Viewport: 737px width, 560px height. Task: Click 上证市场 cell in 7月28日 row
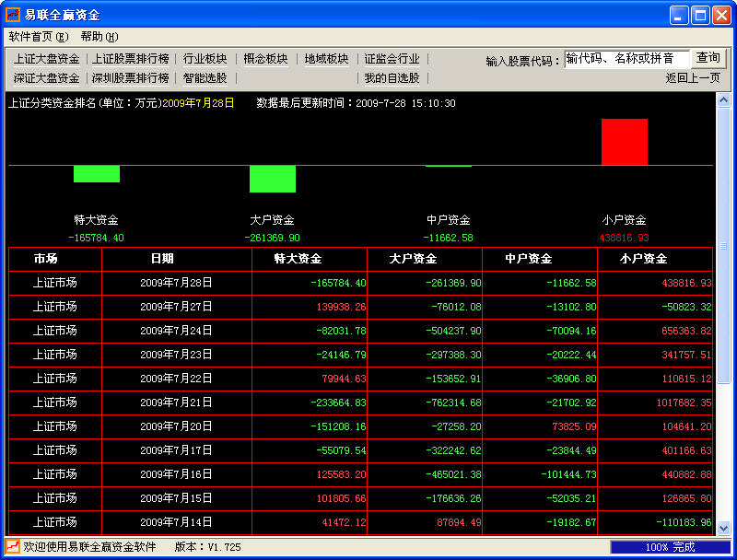[55, 283]
